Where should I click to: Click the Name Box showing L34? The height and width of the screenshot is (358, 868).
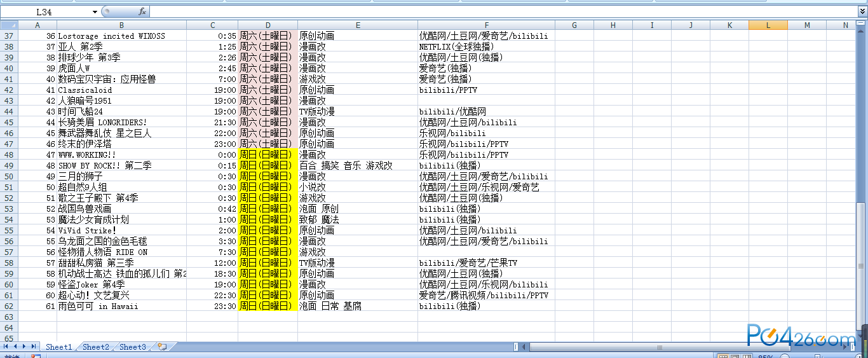click(45, 11)
